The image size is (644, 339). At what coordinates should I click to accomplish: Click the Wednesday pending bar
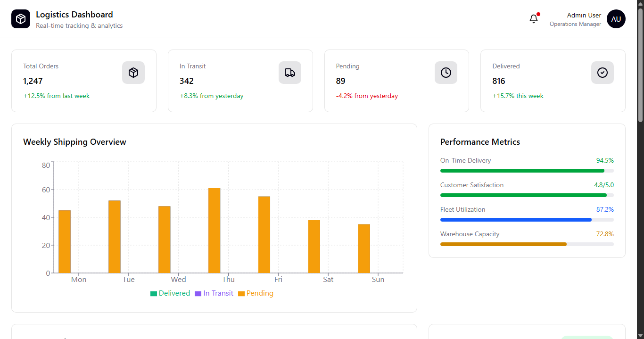[165, 240]
